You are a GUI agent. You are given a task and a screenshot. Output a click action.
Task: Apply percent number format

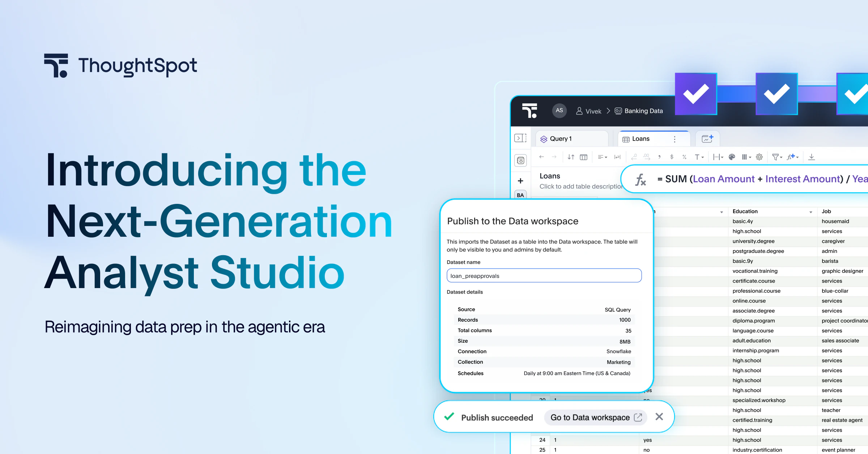[684, 157]
